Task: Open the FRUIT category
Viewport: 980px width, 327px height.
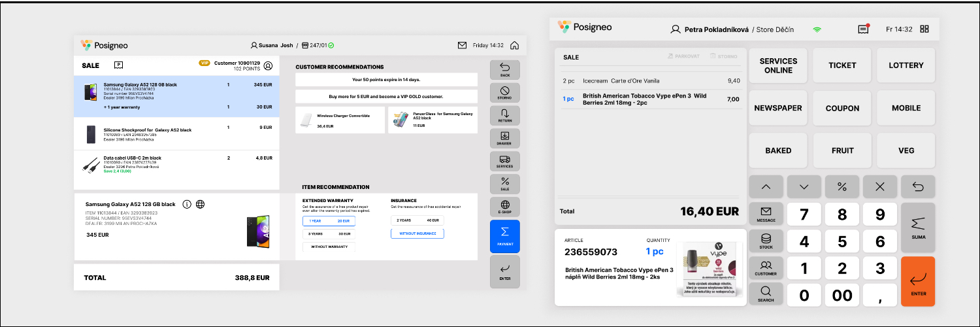Action: point(842,150)
